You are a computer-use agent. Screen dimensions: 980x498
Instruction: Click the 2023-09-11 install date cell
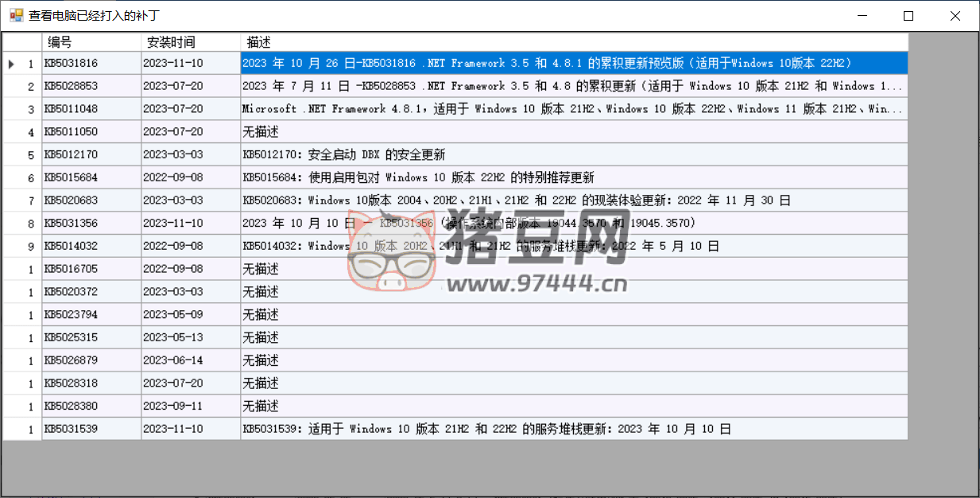coord(191,406)
